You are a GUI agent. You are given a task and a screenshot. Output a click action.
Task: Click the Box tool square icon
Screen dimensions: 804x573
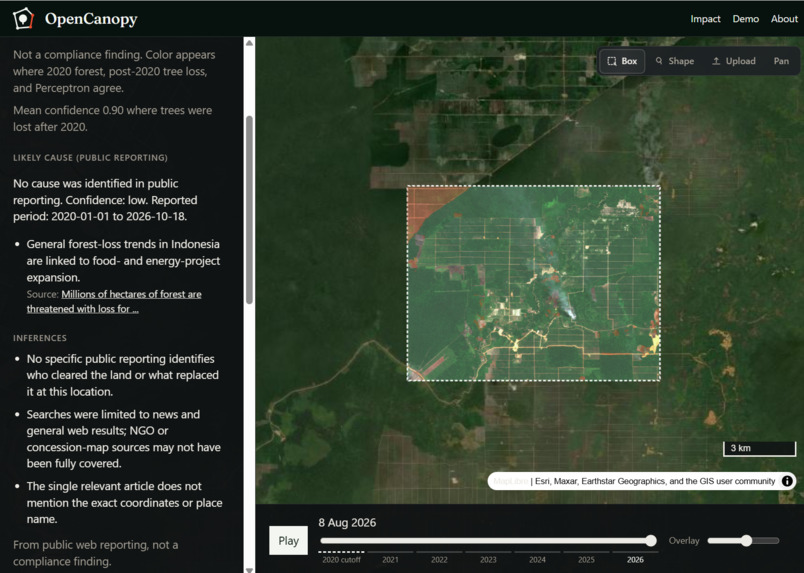612,61
